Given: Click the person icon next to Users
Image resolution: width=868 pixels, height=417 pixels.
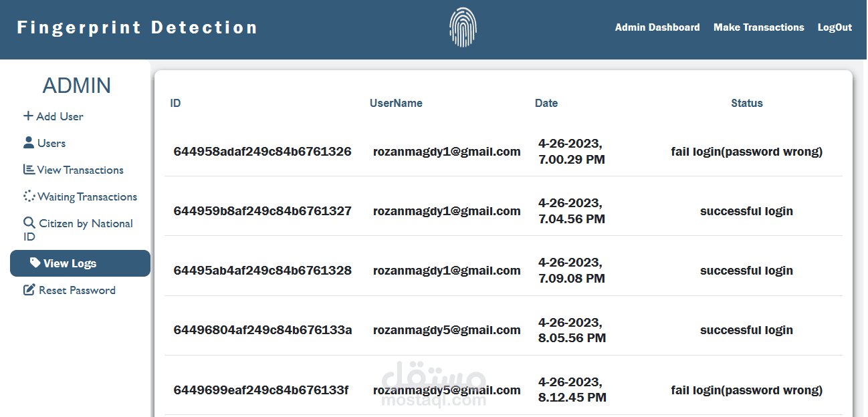Looking at the screenshot, I should [x=28, y=142].
